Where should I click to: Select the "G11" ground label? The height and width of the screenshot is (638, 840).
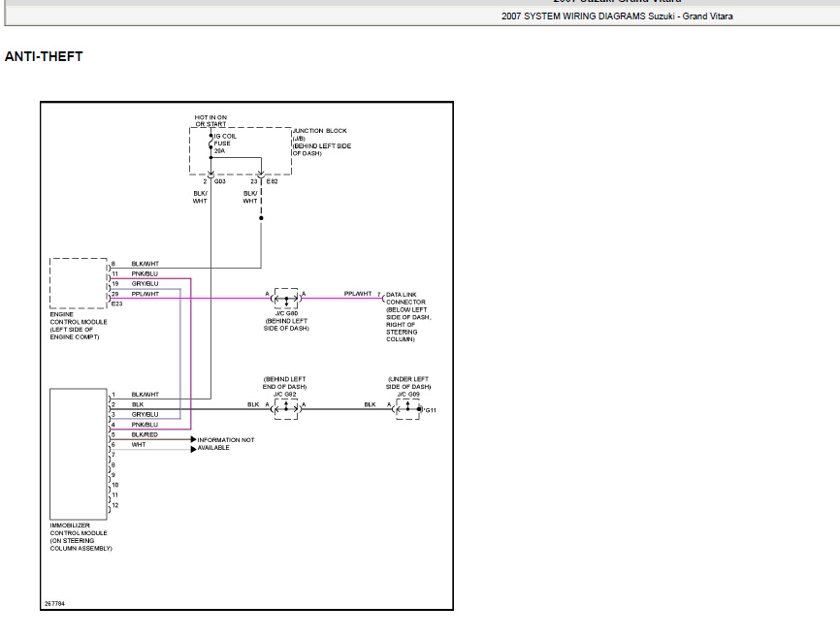point(431,410)
